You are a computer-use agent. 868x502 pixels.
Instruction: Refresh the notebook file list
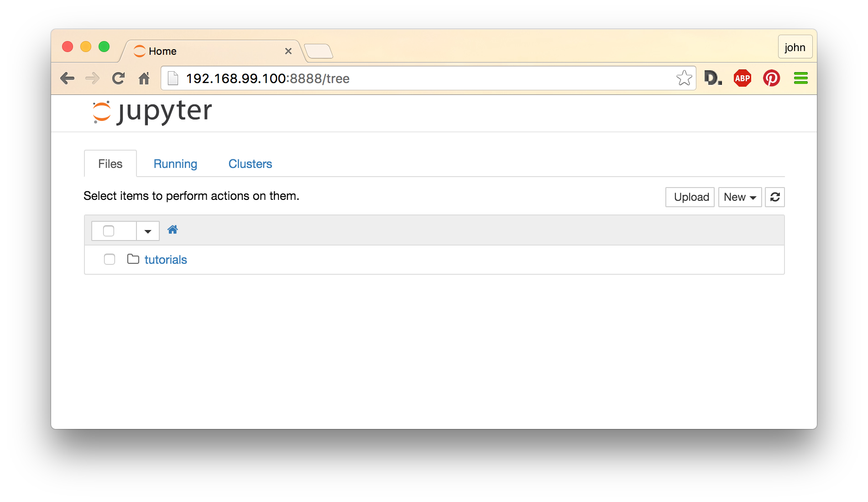[x=775, y=197]
